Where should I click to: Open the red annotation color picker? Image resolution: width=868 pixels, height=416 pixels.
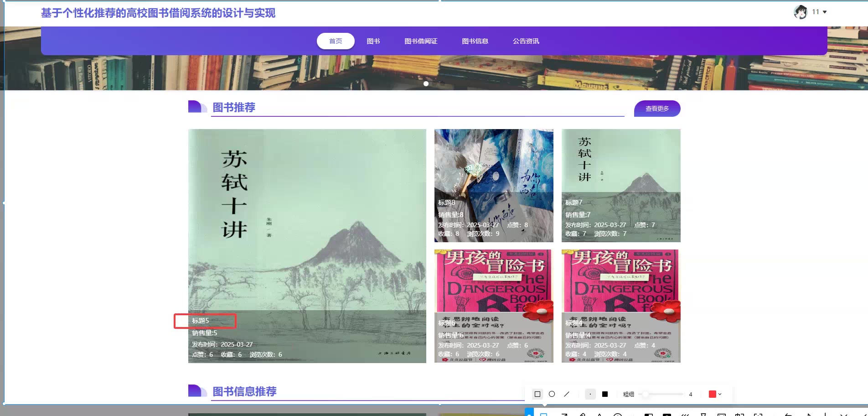(713, 394)
